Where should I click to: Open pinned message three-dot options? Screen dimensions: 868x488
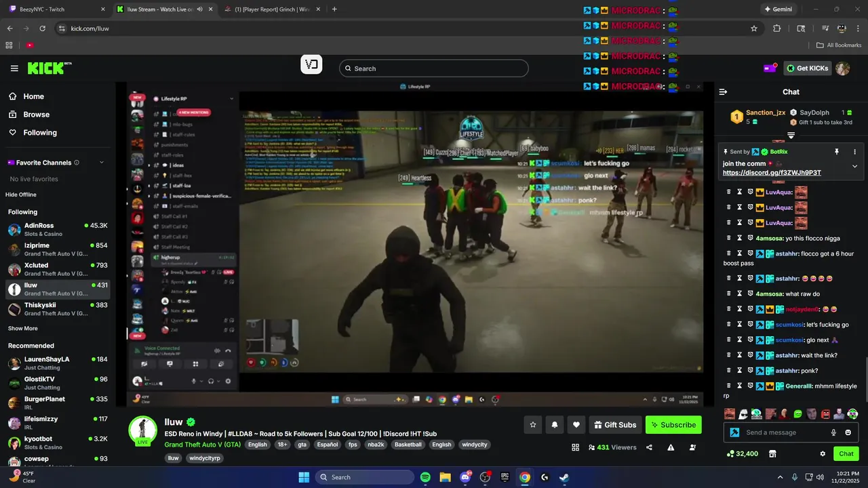click(x=854, y=152)
